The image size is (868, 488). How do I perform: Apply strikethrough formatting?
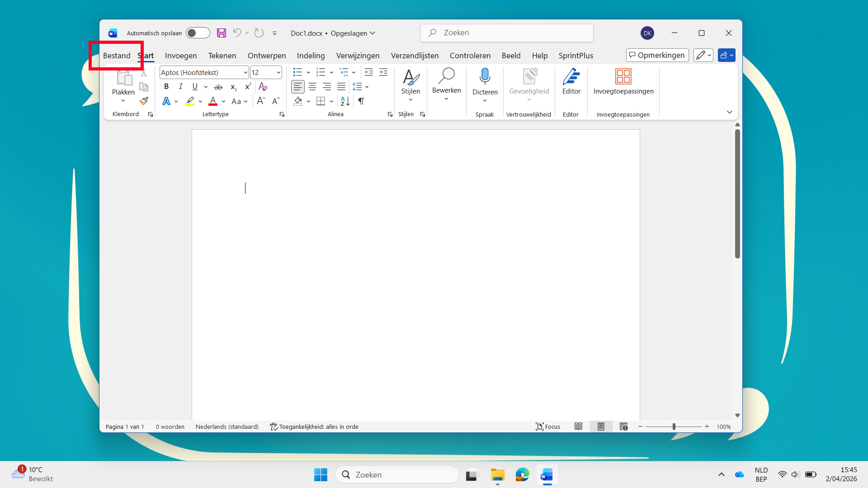pyautogui.click(x=218, y=87)
